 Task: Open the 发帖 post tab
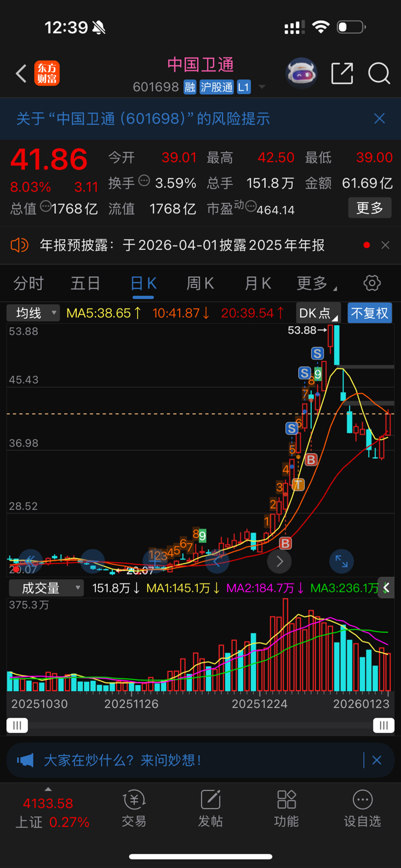[x=210, y=809]
